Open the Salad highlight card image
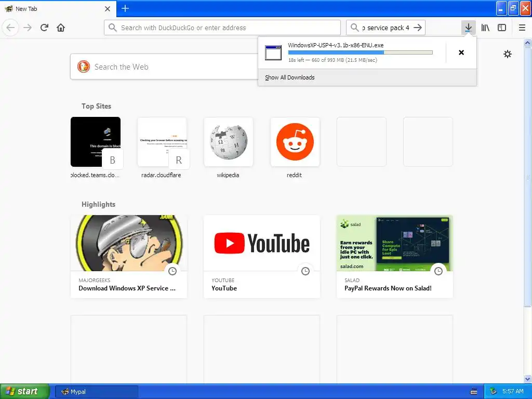 coord(395,243)
